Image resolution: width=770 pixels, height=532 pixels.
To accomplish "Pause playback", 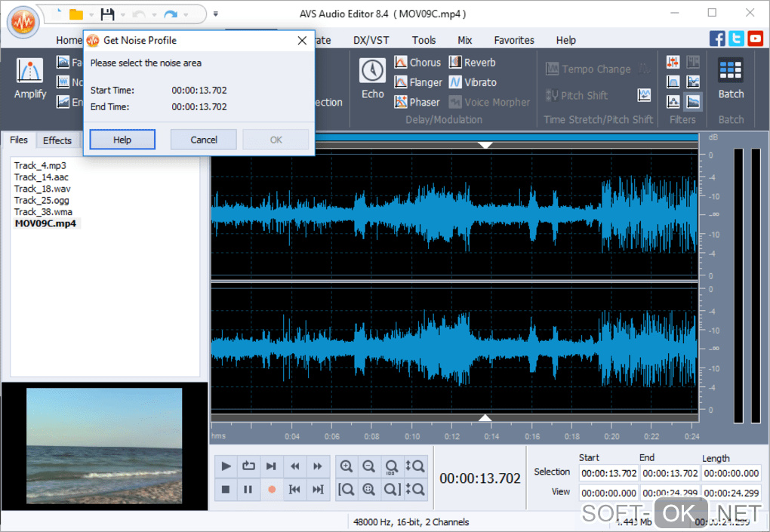I will pos(248,490).
